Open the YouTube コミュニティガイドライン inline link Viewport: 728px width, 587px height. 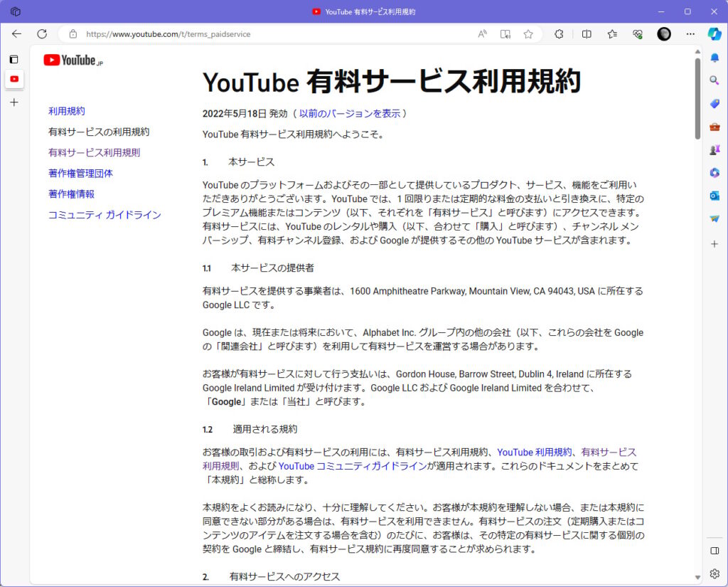point(353,466)
